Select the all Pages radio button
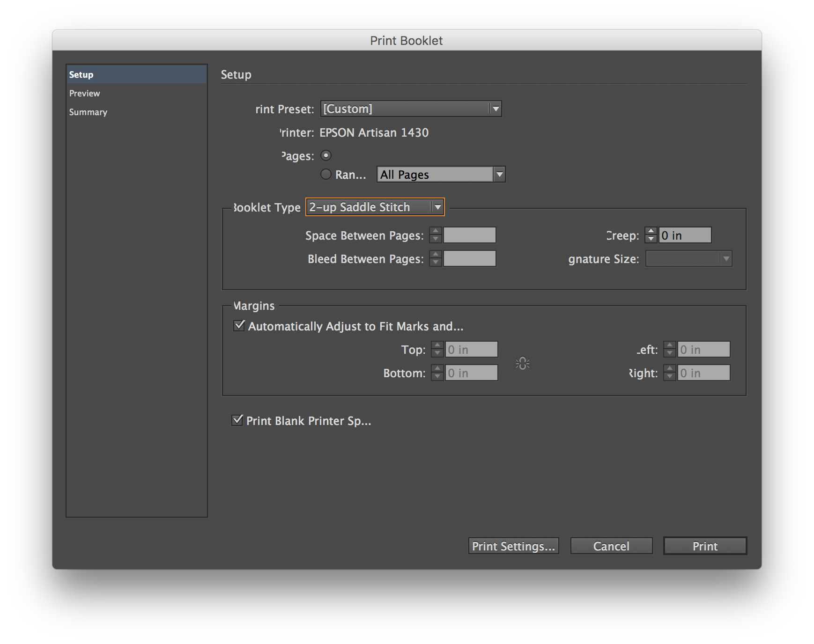The width and height of the screenshot is (814, 644). pos(326,155)
